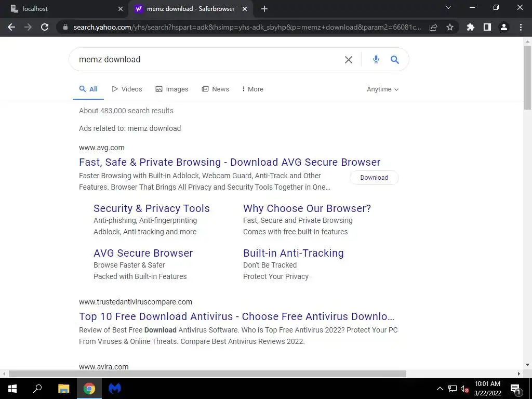Open Windows taskbar search
This screenshot has height=399, width=532.
tap(37, 389)
